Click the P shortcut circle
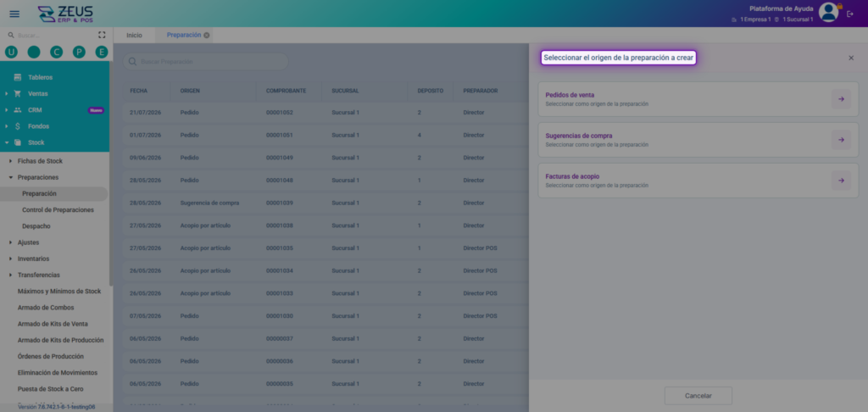The height and width of the screenshot is (412, 868). [79, 52]
